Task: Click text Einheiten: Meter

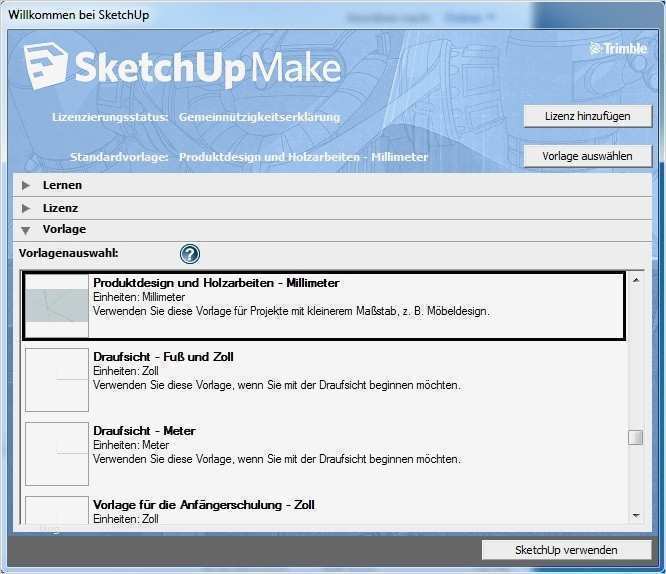Action: coord(131,445)
